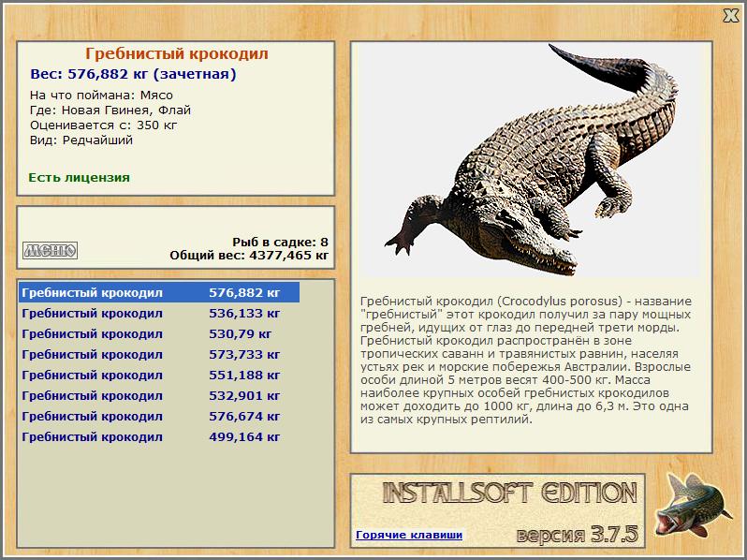Select the crocodile row weighing 576,882 кг
Viewport: 747px width, 560px height.
(x=159, y=292)
